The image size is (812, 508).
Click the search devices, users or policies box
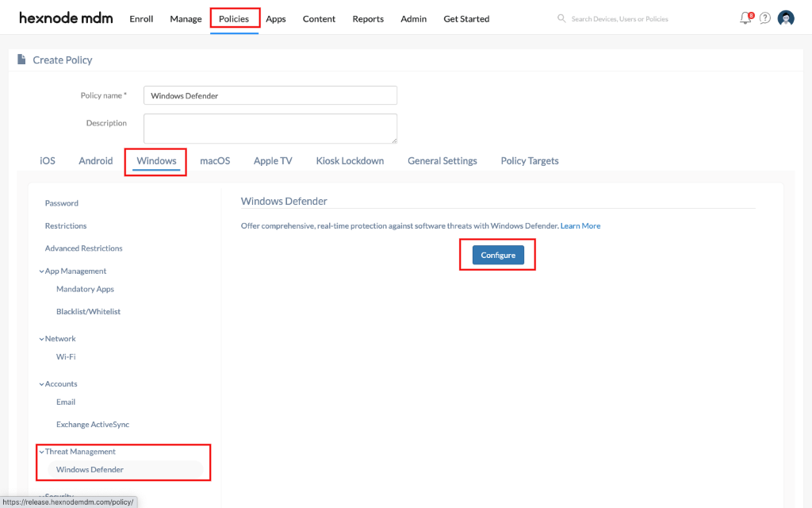[x=619, y=19]
